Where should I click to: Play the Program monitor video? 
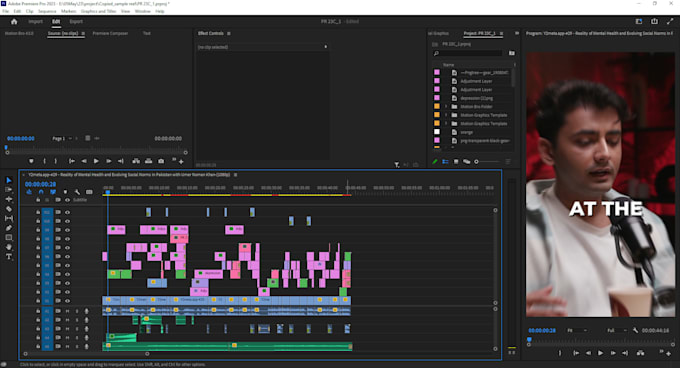tap(600, 353)
